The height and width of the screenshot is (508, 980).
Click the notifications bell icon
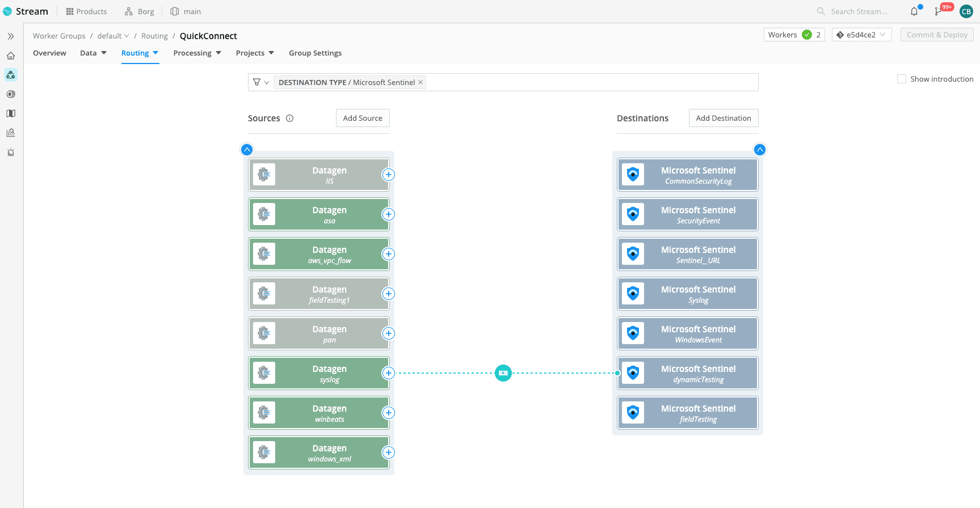click(914, 12)
